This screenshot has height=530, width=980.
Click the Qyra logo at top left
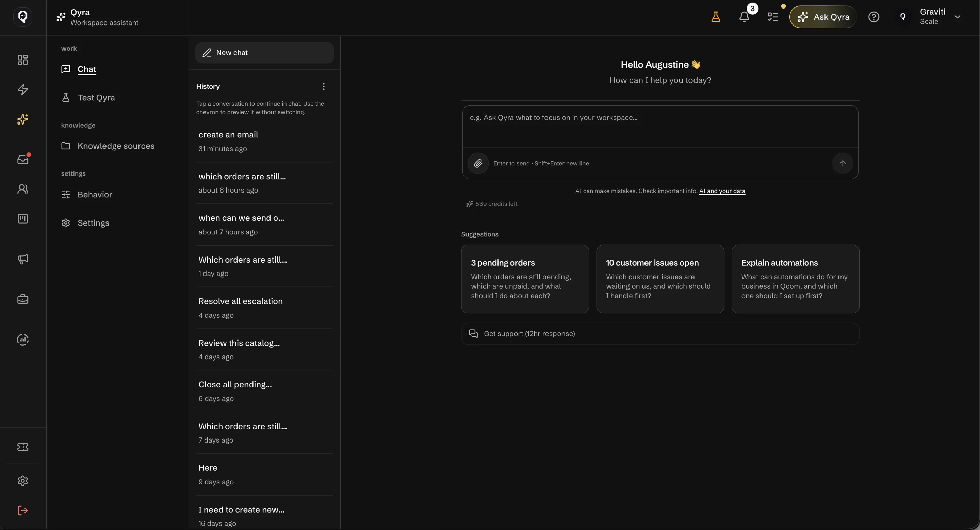23,17
